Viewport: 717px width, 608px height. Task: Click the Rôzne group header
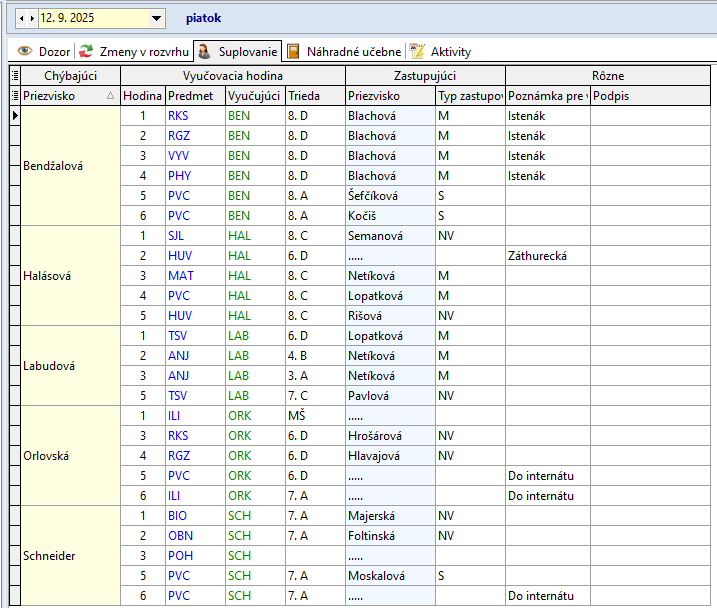(608, 75)
